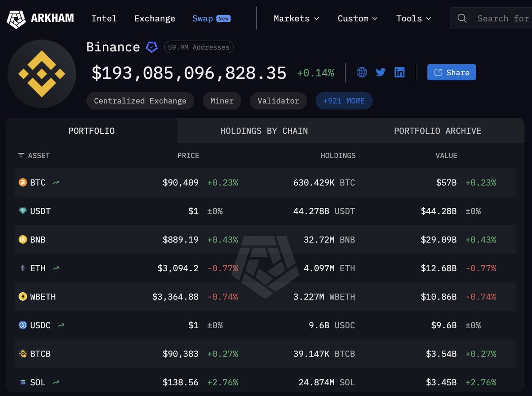
Task: Sort by the HOLDINGS column header
Action: pyautogui.click(x=338, y=155)
